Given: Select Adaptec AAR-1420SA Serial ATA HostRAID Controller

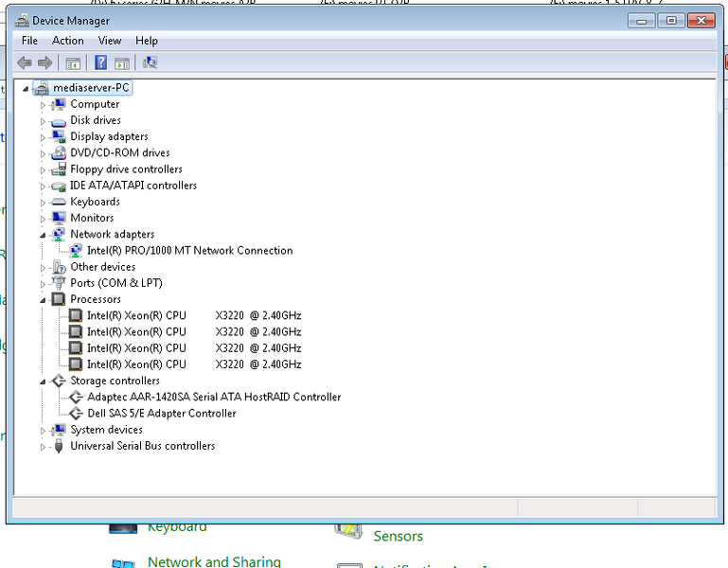Looking at the screenshot, I should click(x=214, y=397).
